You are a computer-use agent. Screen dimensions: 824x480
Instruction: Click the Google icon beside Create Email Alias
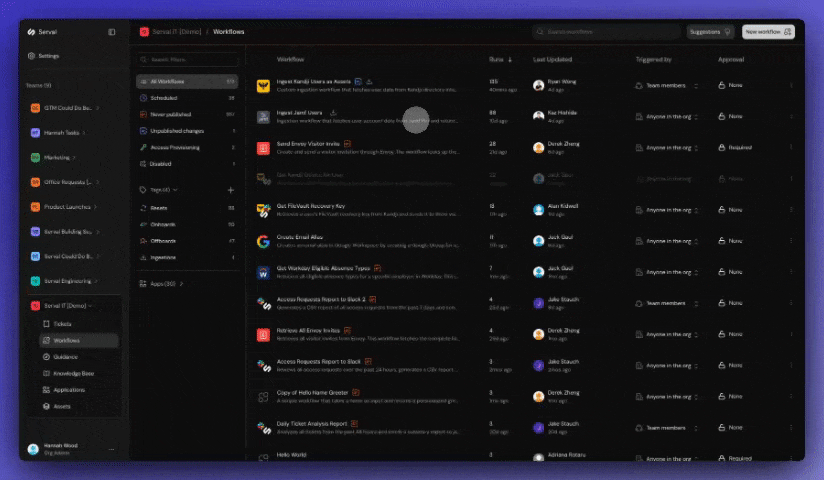pos(263,241)
